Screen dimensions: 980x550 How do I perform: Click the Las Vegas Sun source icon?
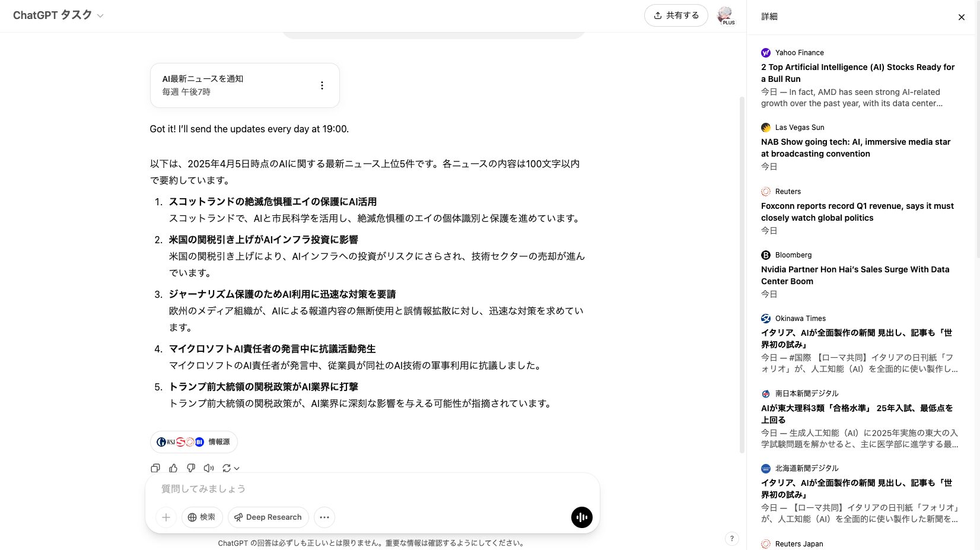[766, 128]
